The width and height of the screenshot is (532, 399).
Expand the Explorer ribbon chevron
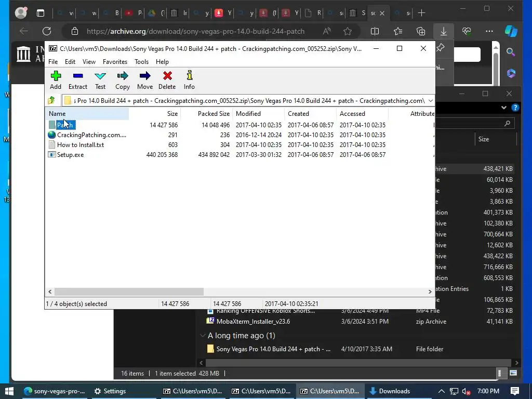click(x=503, y=108)
